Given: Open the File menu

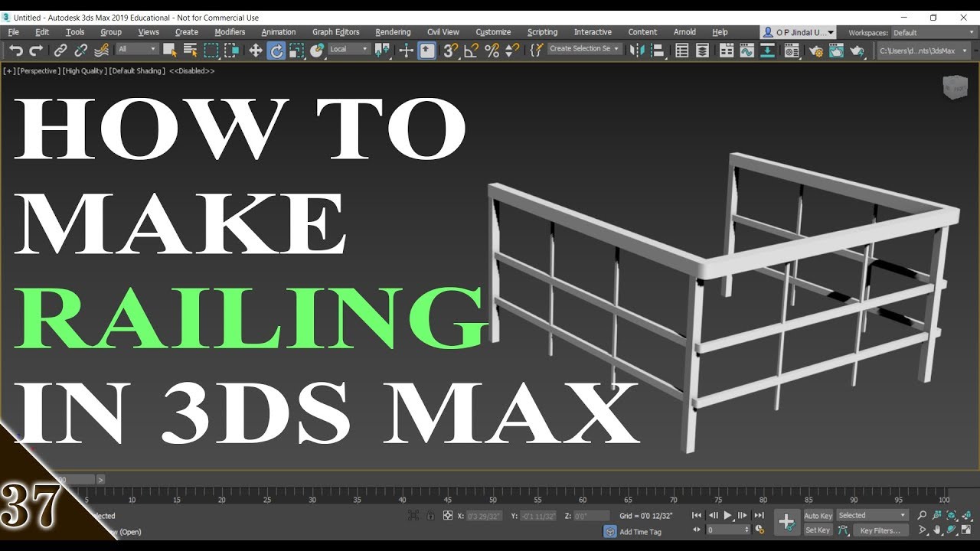Looking at the screenshot, I should [14, 32].
